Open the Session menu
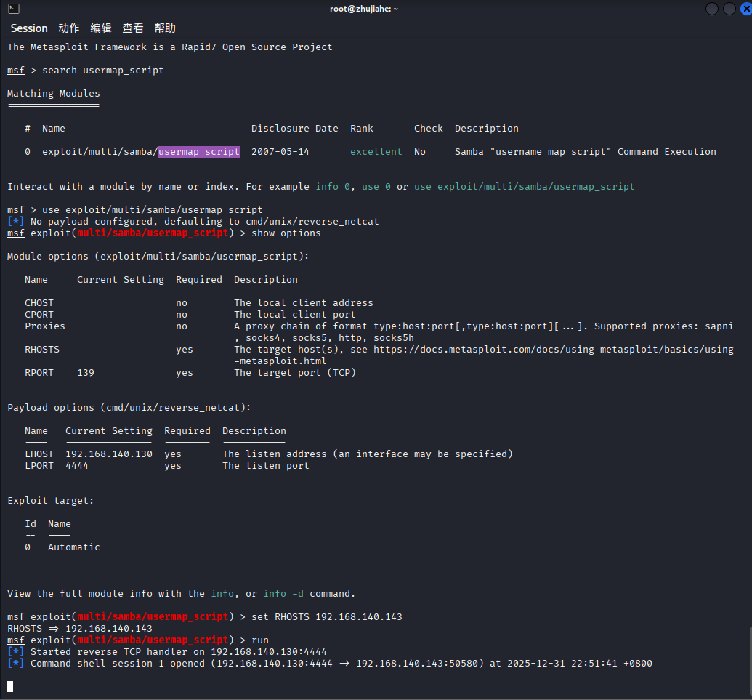Screen dimensions: 752x700 29,28
